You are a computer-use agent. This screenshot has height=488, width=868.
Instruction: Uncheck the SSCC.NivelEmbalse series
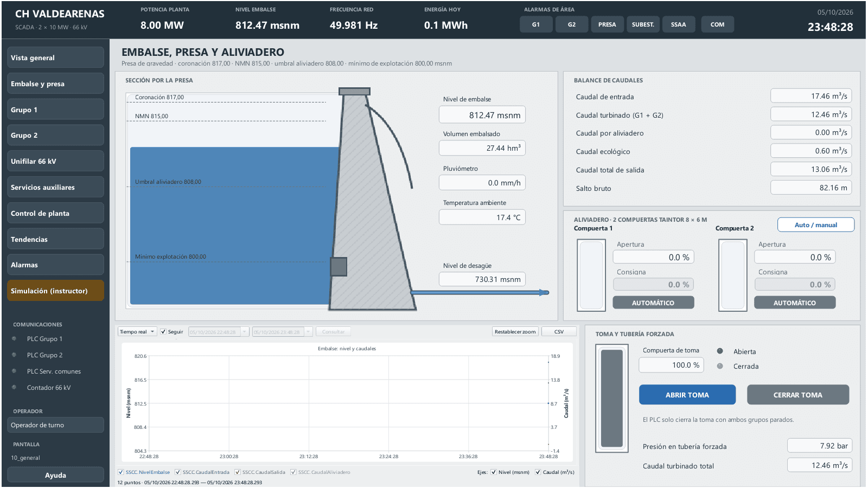coord(121,472)
